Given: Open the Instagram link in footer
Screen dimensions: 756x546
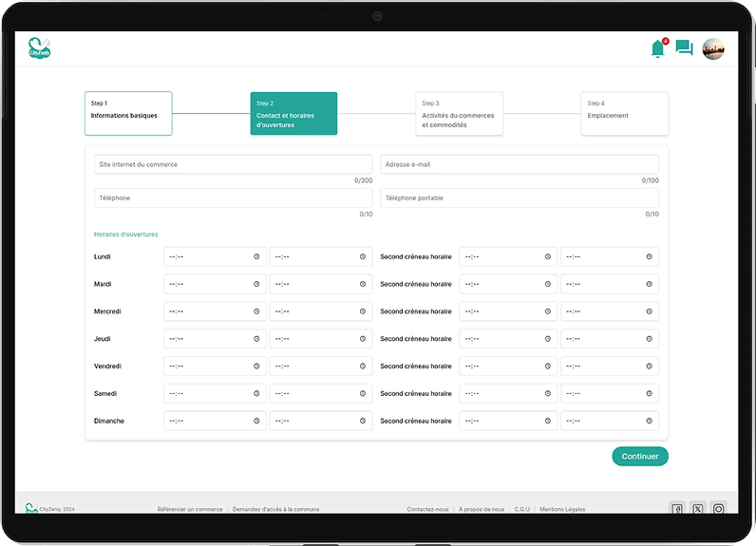Looking at the screenshot, I should (718, 509).
